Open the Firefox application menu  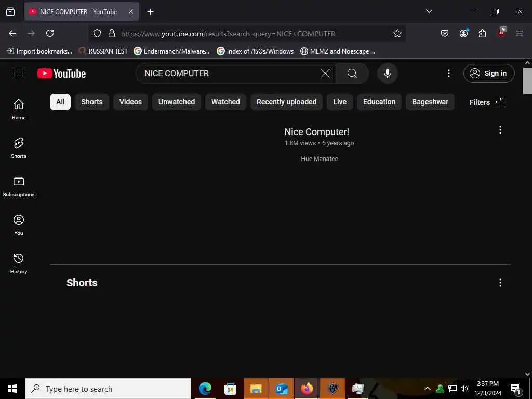tap(520, 33)
